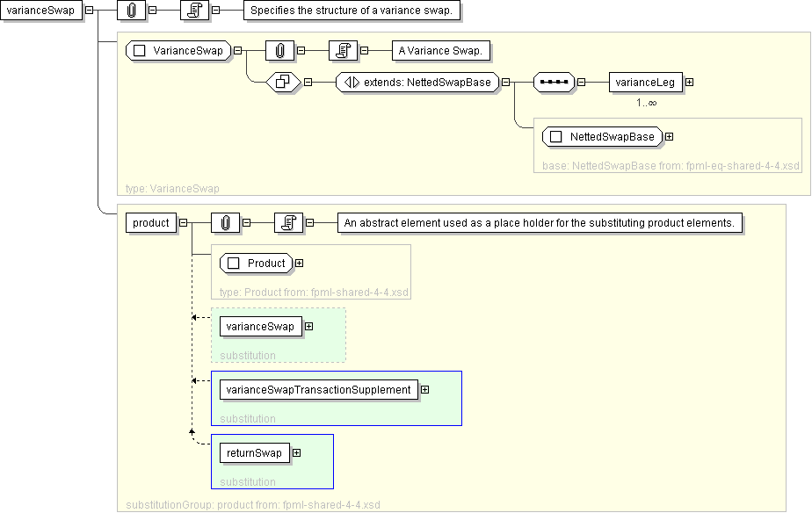
Task: Collapse the 'extends: NettedSwapBase' node
Action: coord(506,83)
